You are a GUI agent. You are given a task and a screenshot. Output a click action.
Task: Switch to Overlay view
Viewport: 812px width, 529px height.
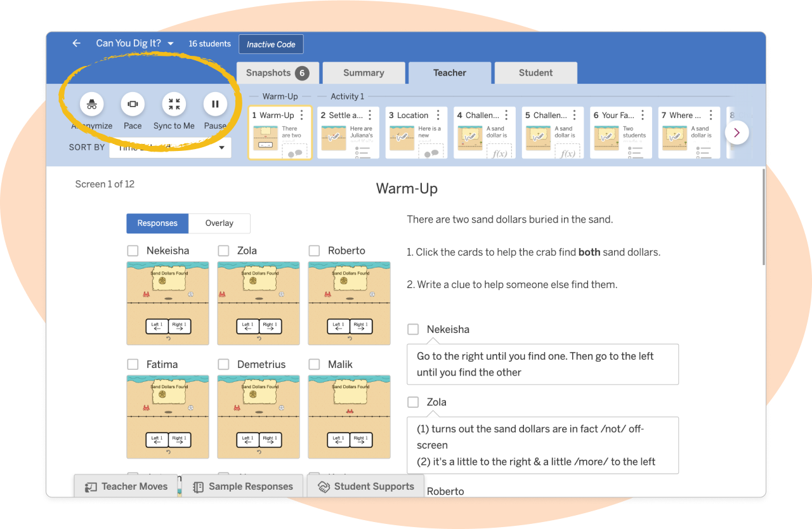219,223
